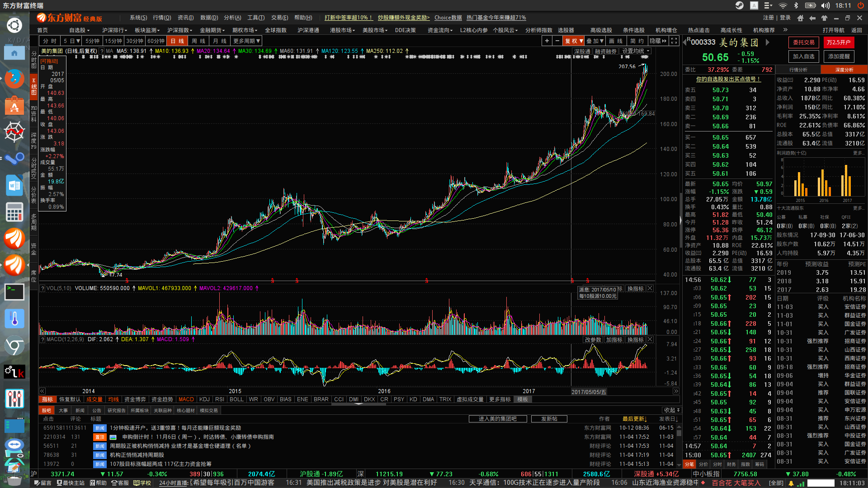Viewport: 868px width, 488px height.
Task: Toggle the 均线 moving average display
Action: (x=113, y=399)
